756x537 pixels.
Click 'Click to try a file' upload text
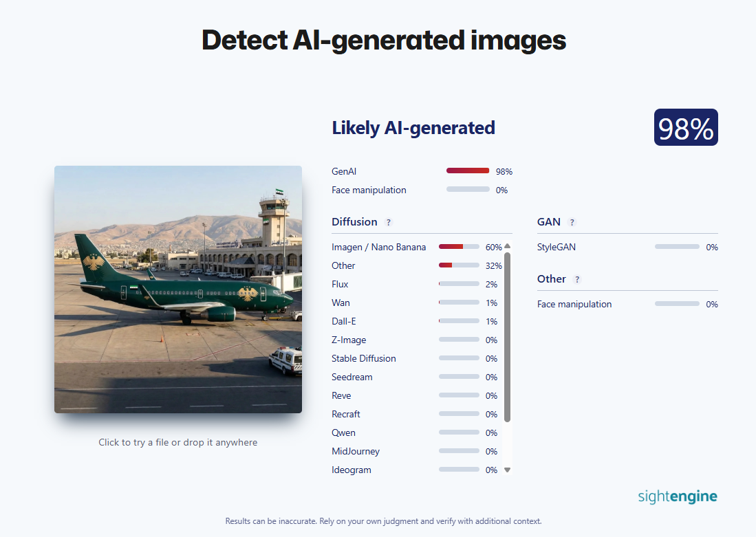177,442
